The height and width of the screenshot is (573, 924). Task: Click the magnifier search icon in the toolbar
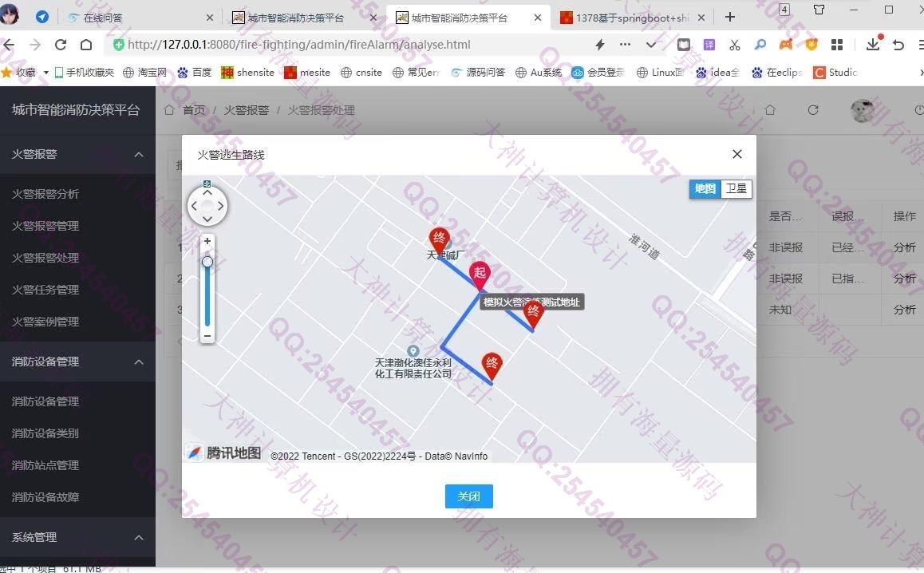(760, 44)
